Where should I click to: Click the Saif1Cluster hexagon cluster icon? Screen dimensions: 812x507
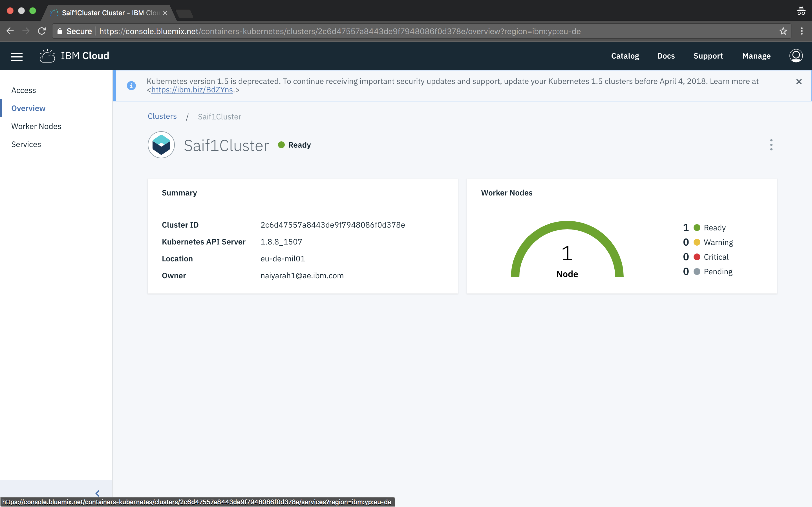click(x=161, y=145)
